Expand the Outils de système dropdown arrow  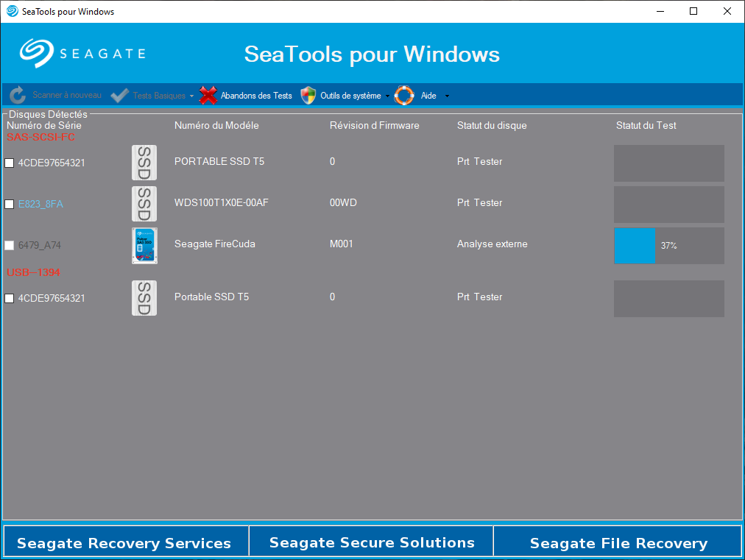(x=387, y=96)
